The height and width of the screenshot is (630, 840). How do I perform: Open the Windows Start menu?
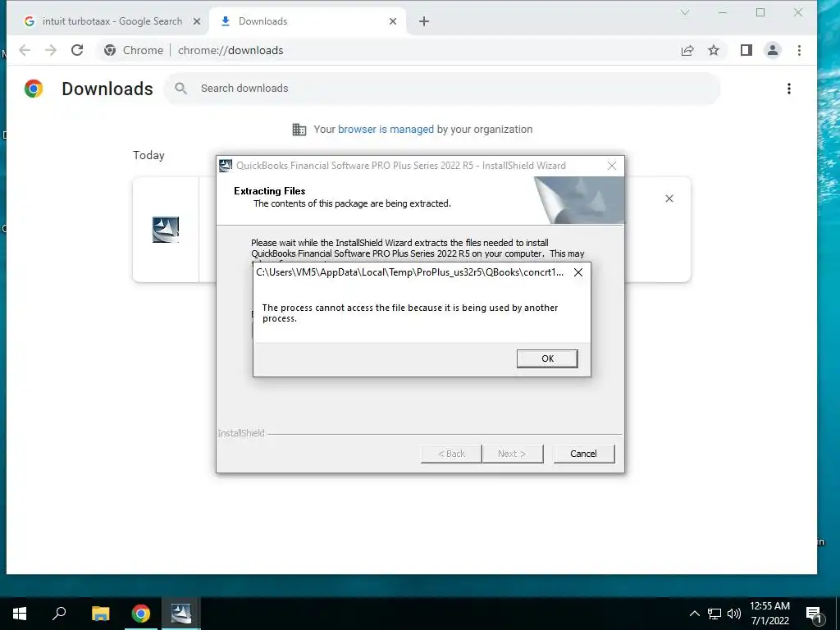(20, 614)
